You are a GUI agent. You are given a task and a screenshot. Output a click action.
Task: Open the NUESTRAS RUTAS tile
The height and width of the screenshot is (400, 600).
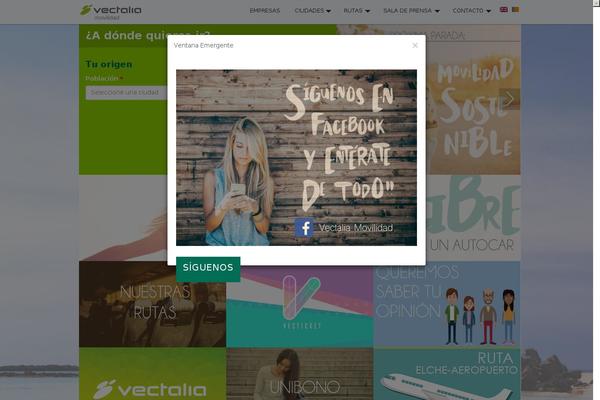(152, 304)
